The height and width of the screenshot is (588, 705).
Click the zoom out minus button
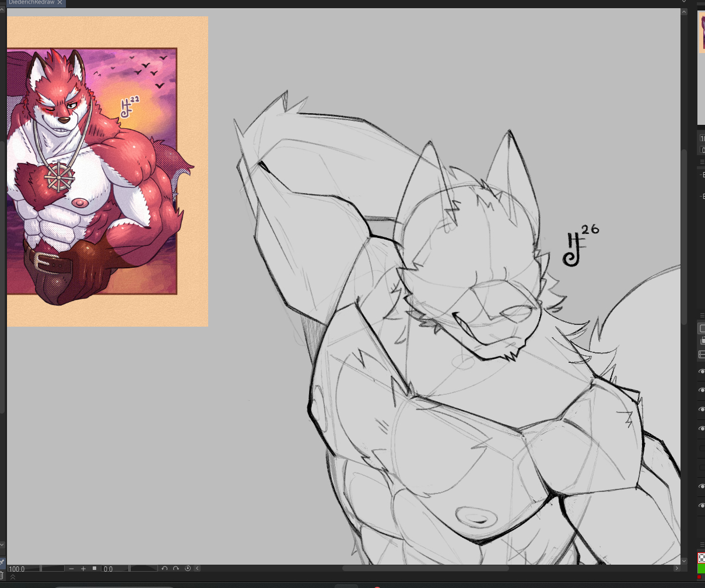tap(71, 569)
